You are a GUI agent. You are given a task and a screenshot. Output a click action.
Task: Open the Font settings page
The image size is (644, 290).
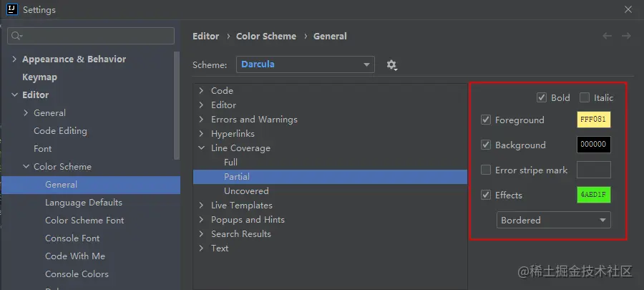(x=43, y=149)
